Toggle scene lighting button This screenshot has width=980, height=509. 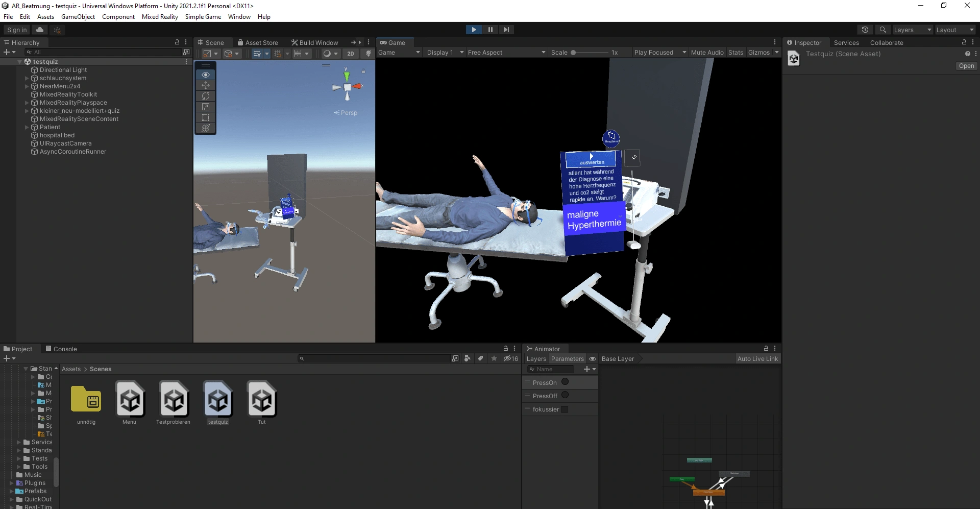click(x=368, y=53)
